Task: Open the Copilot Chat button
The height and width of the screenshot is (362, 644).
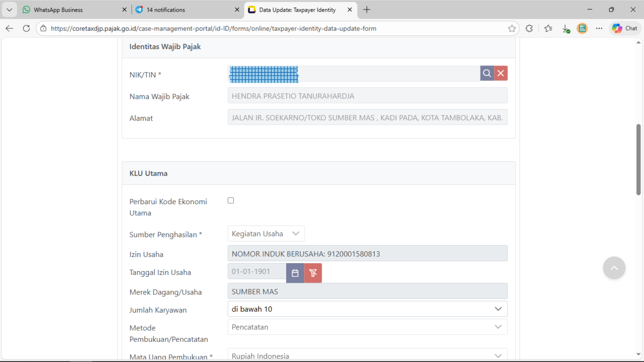Action: coord(625,29)
